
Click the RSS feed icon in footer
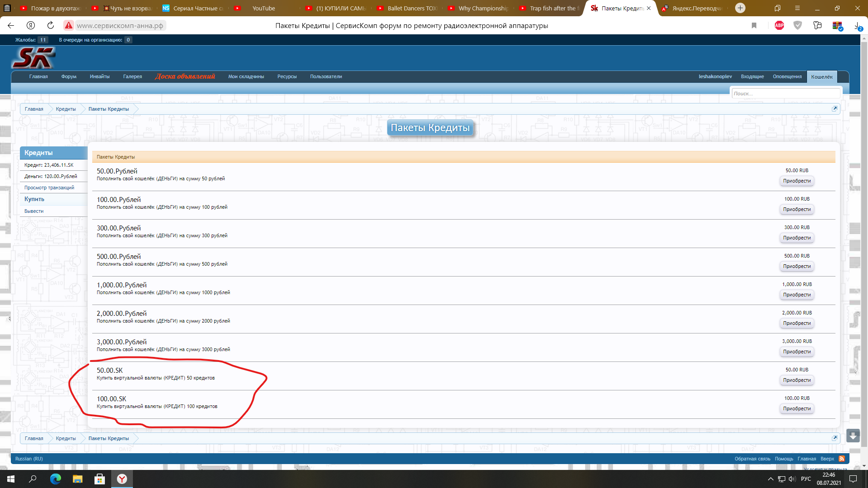click(x=842, y=459)
